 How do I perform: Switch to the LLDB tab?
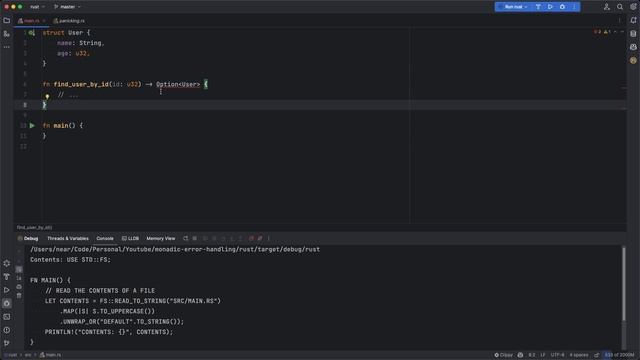(x=131, y=238)
